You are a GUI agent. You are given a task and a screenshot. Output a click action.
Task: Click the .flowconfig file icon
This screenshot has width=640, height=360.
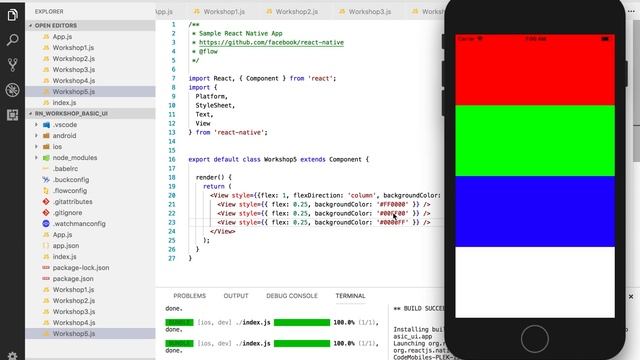46,191
